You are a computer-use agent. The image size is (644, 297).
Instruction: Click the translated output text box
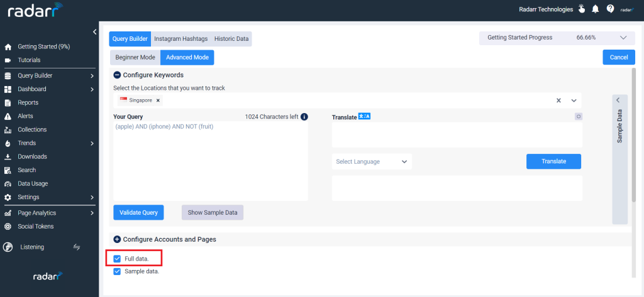point(457,188)
